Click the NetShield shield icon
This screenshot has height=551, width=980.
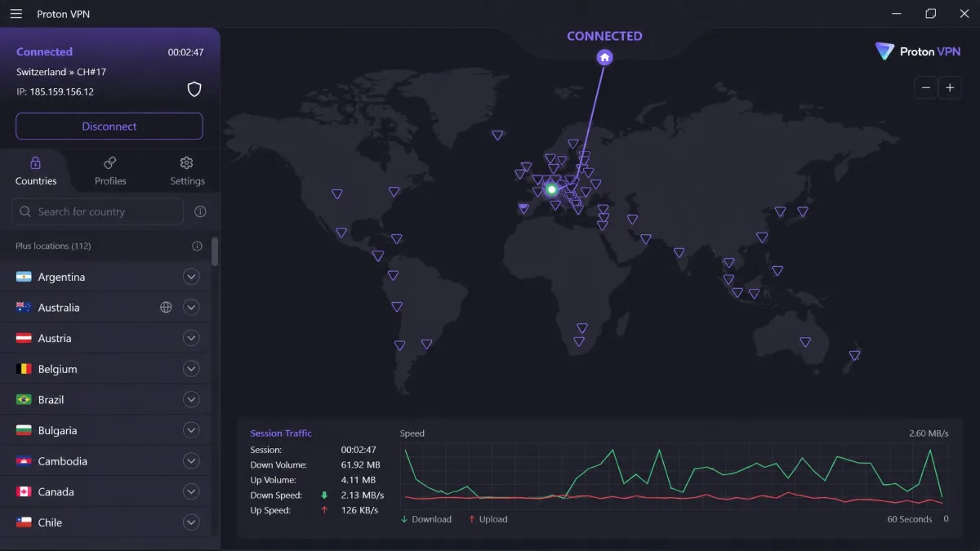point(194,90)
